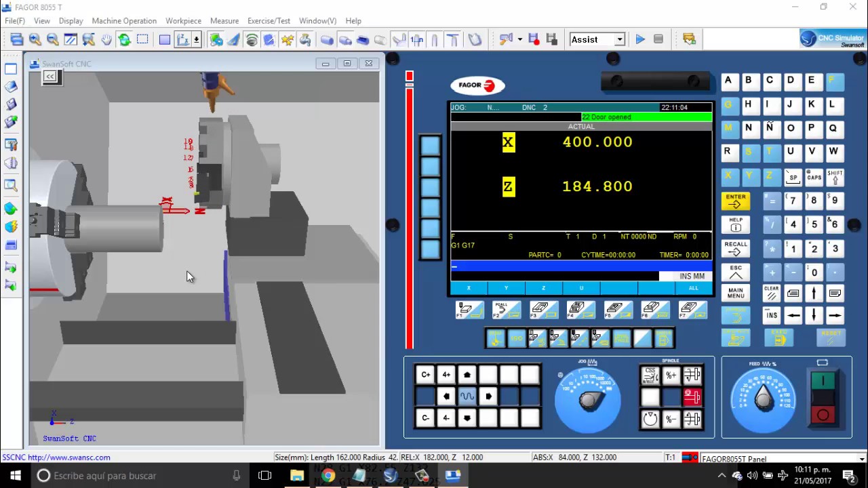
Task: Select the dashed rectangle zoom-window tool
Action: 142,40
